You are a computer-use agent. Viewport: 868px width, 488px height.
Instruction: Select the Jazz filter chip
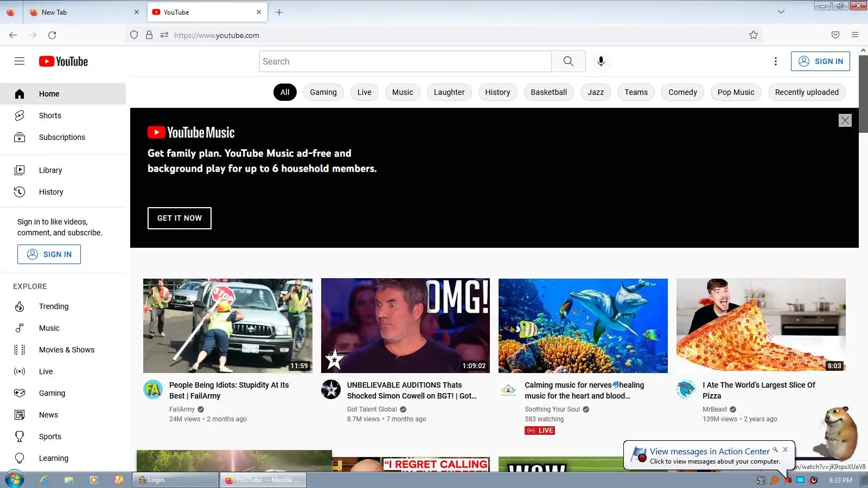[x=596, y=92]
